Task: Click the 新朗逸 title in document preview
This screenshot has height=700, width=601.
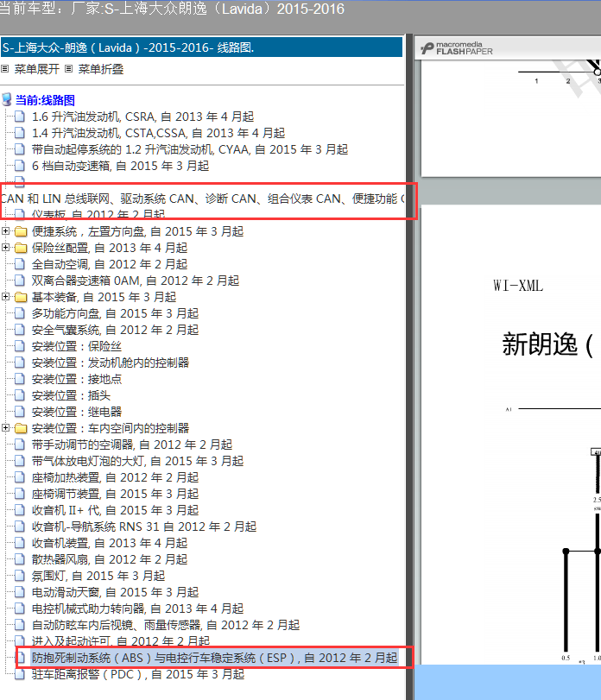Action: 547,344
